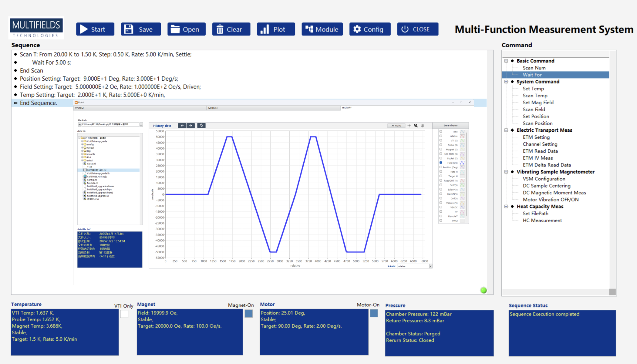
Task: Select the magnifier zoom tool on the plot
Action: pyautogui.click(x=416, y=126)
